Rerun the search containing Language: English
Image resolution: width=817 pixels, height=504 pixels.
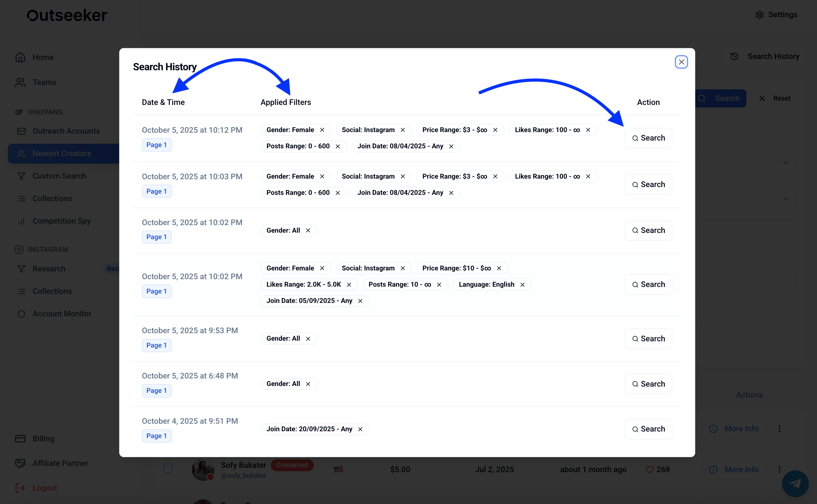click(x=648, y=284)
